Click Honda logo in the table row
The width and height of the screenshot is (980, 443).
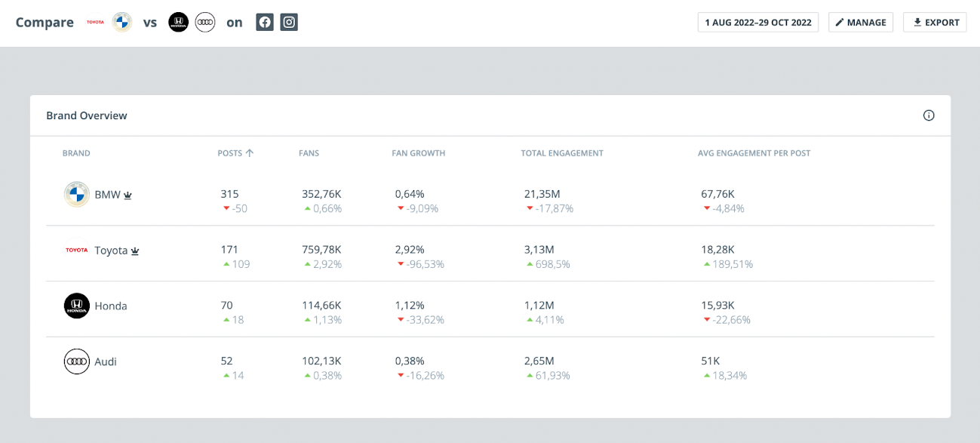(77, 306)
